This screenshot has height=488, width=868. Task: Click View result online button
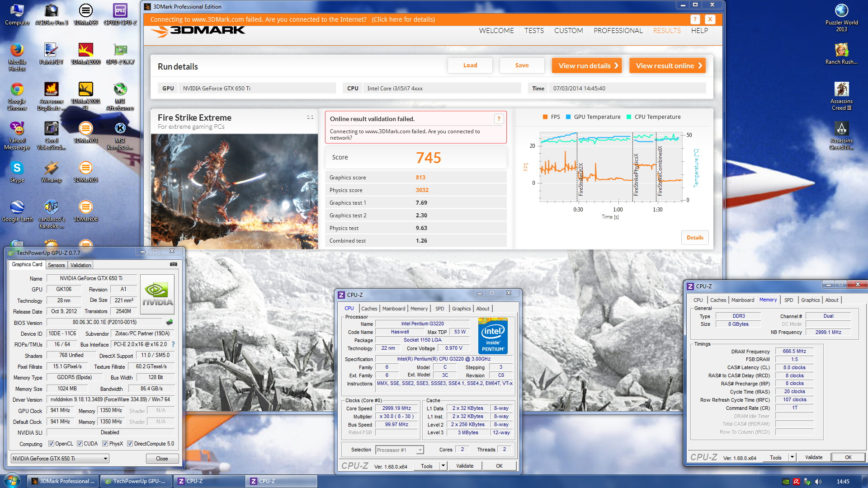tap(667, 66)
